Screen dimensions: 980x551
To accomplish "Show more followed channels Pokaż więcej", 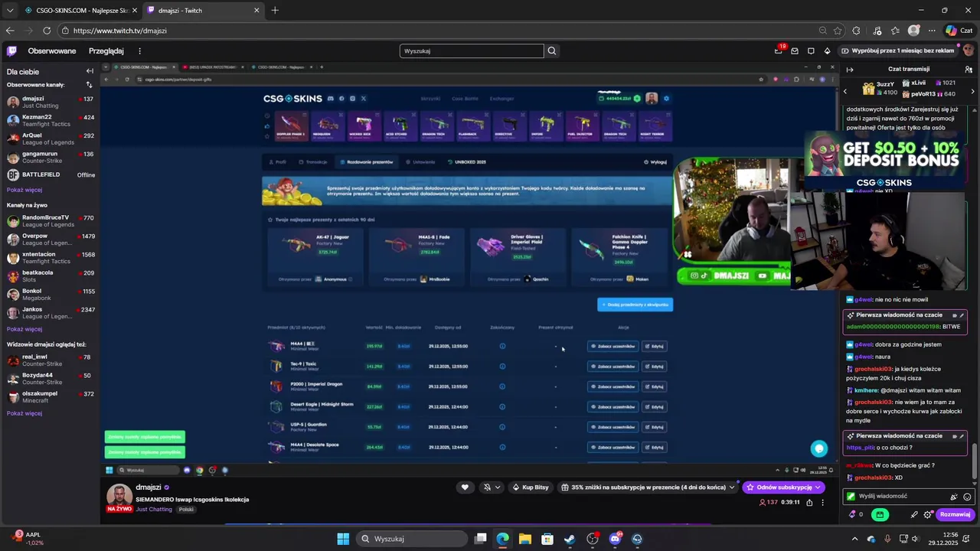I will click(24, 190).
